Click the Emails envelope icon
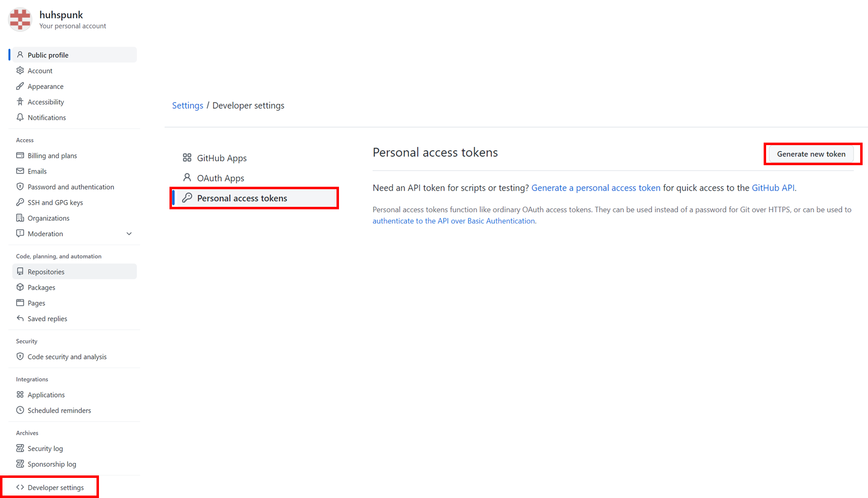This screenshot has height=498, width=868. 20,171
